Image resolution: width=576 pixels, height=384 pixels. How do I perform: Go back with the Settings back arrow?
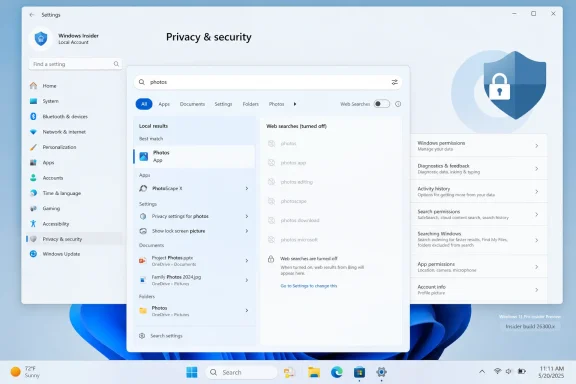tap(32, 15)
